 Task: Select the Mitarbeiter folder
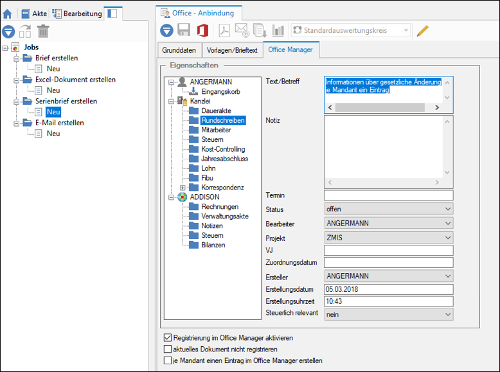216,130
